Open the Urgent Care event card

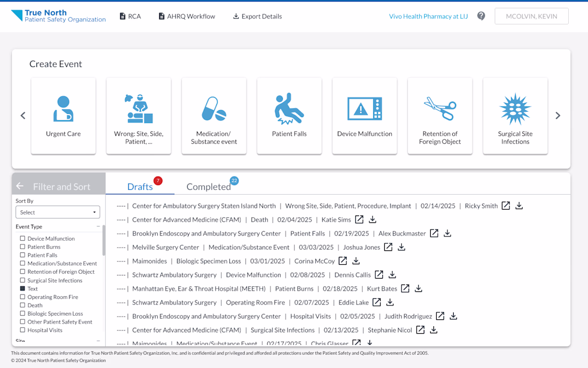coord(64,116)
